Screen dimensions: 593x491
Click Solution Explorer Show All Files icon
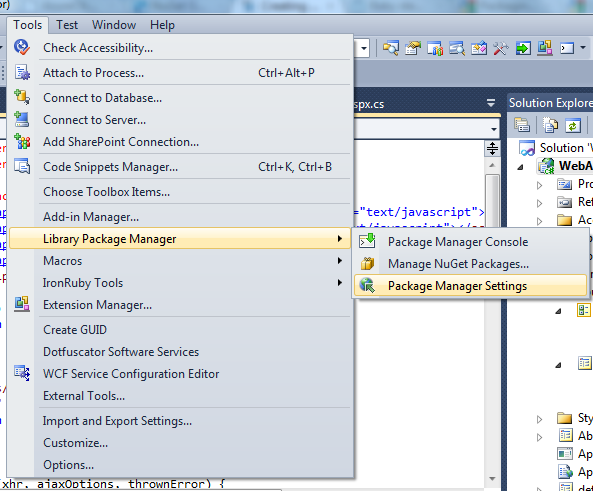tap(550, 125)
